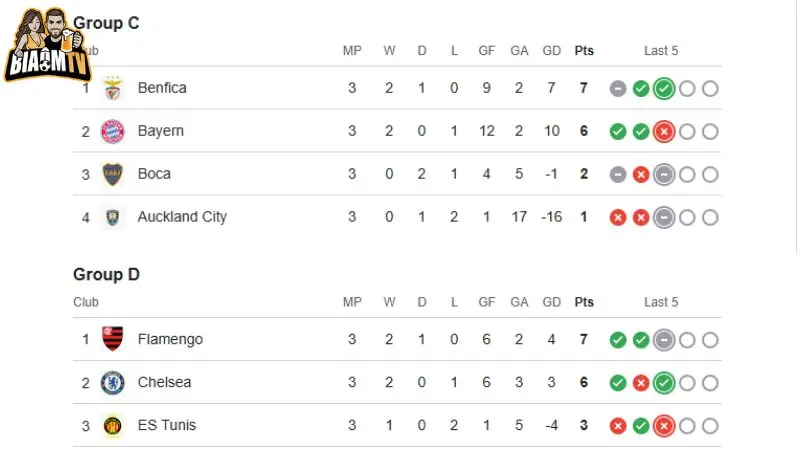Click Chelsea's first green win indicator
The image size is (800, 450).
[618, 383]
